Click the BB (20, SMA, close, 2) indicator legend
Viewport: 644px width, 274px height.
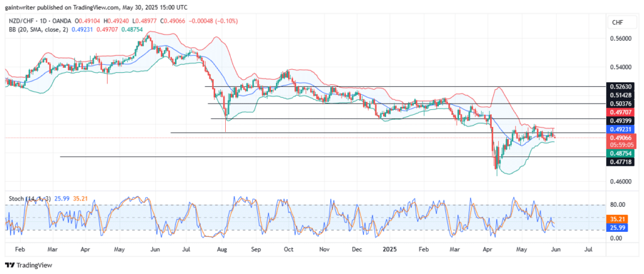[39, 29]
